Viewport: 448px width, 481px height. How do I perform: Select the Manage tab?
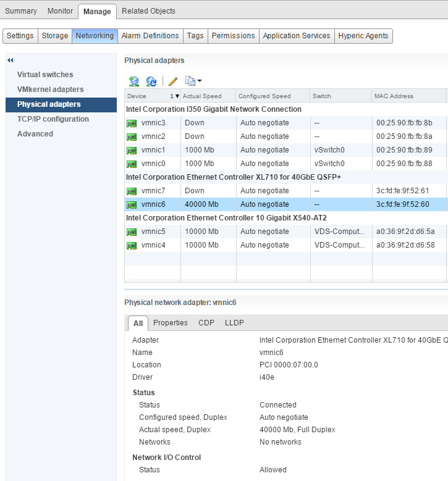(x=97, y=11)
